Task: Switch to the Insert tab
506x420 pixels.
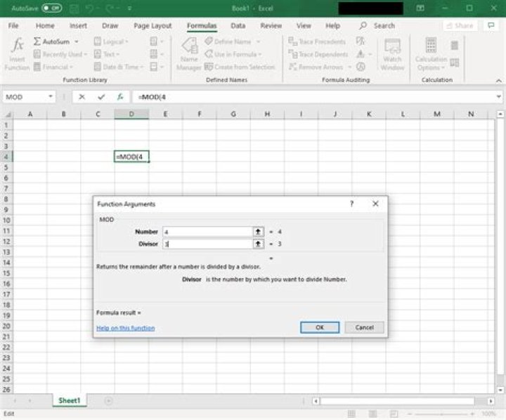Action: pos(78,25)
